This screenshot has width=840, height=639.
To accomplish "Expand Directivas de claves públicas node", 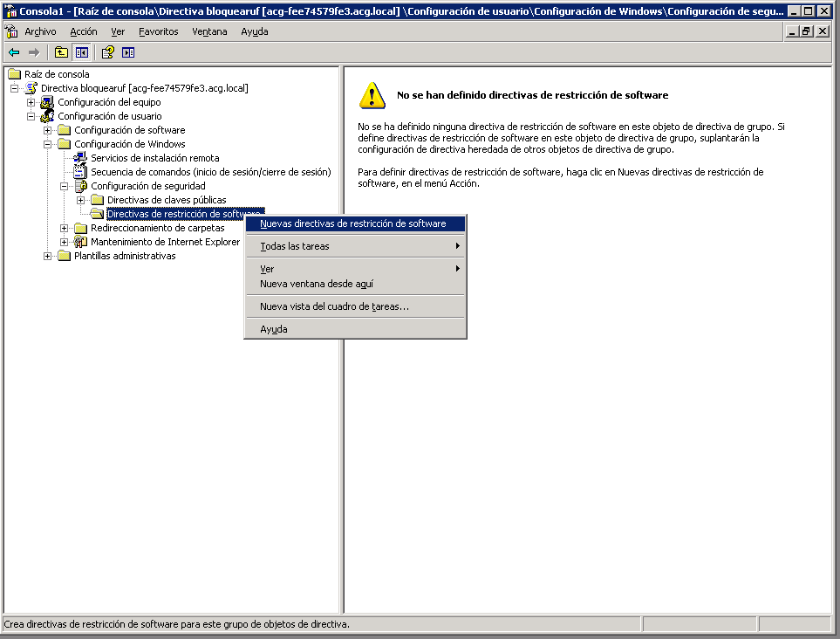I will point(81,200).
